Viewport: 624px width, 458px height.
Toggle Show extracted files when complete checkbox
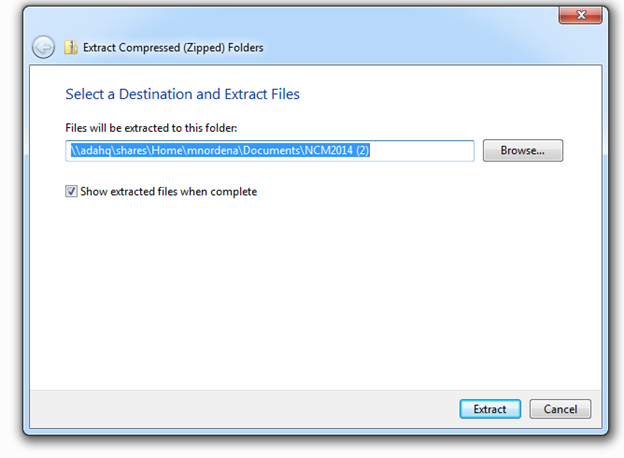[x=71, y=191]
